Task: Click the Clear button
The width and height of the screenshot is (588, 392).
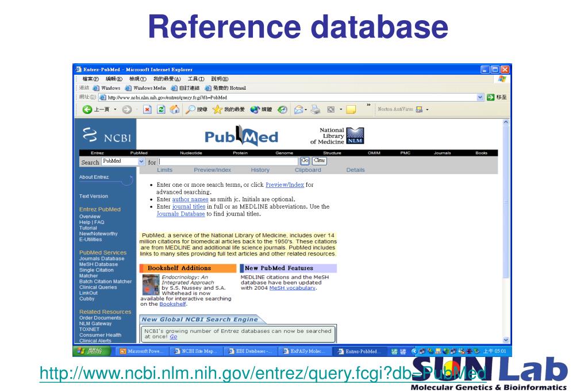Action: 320,160
